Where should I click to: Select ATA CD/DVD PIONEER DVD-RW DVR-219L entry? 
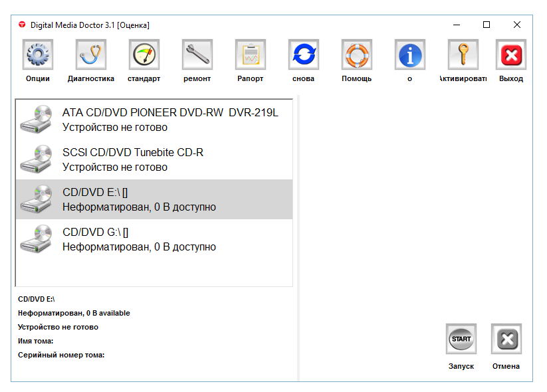coord(154,120)
